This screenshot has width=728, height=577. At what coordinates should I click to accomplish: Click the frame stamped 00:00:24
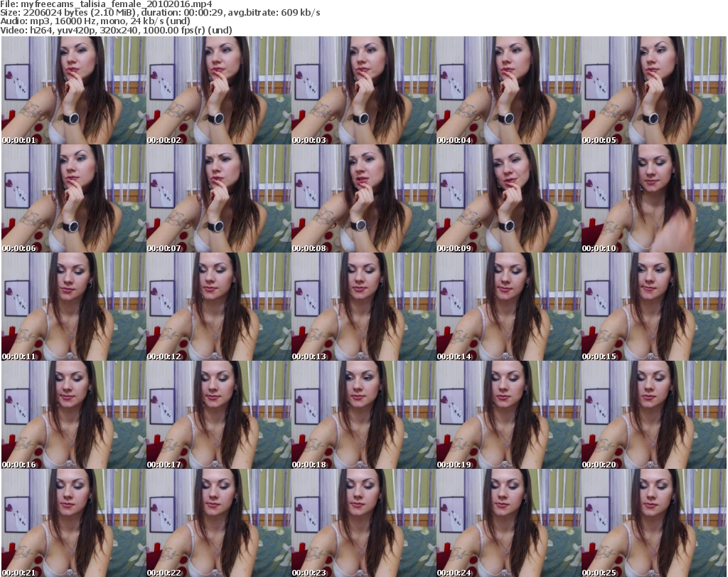pyautogui.click(x=508, y=523)
